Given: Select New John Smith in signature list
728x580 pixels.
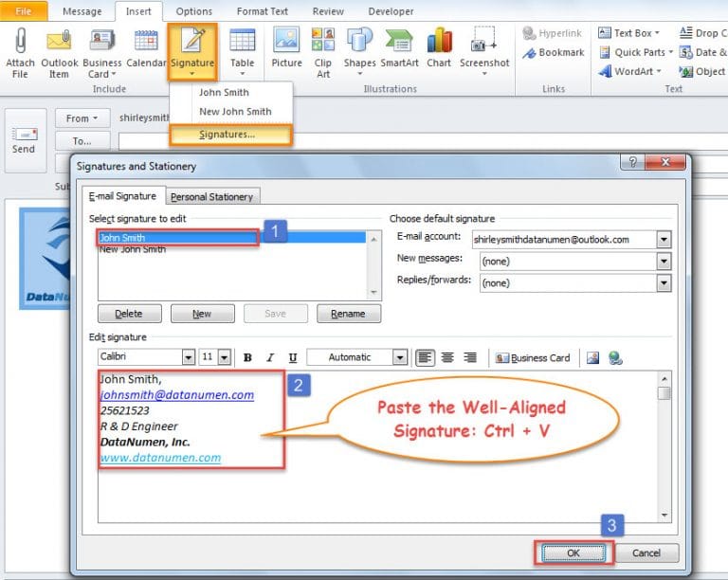Looking at the screenshot, I should 232,249.
